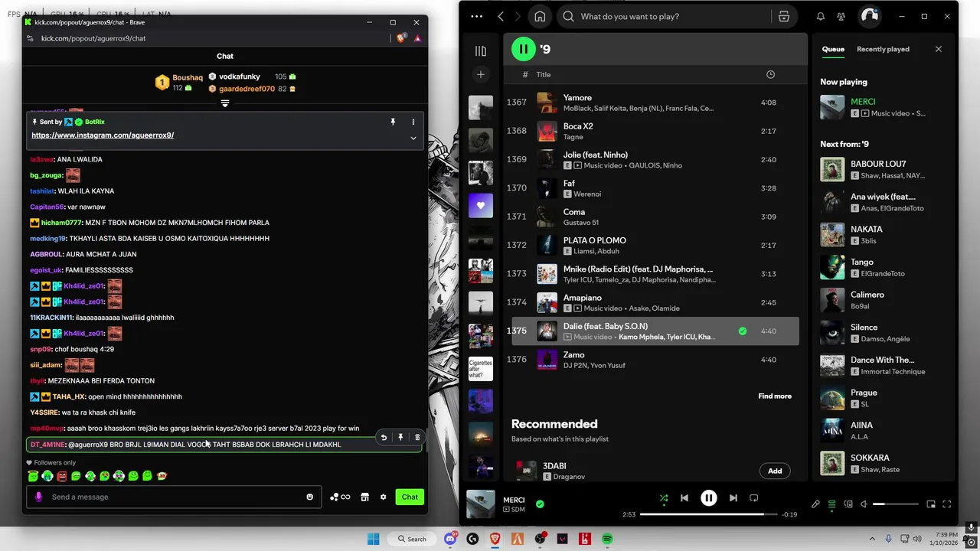The height and width of the screenshot is (551, 980).
Task: Delete the DT_4M1NE chat message
Action: [x=417, y=438]
